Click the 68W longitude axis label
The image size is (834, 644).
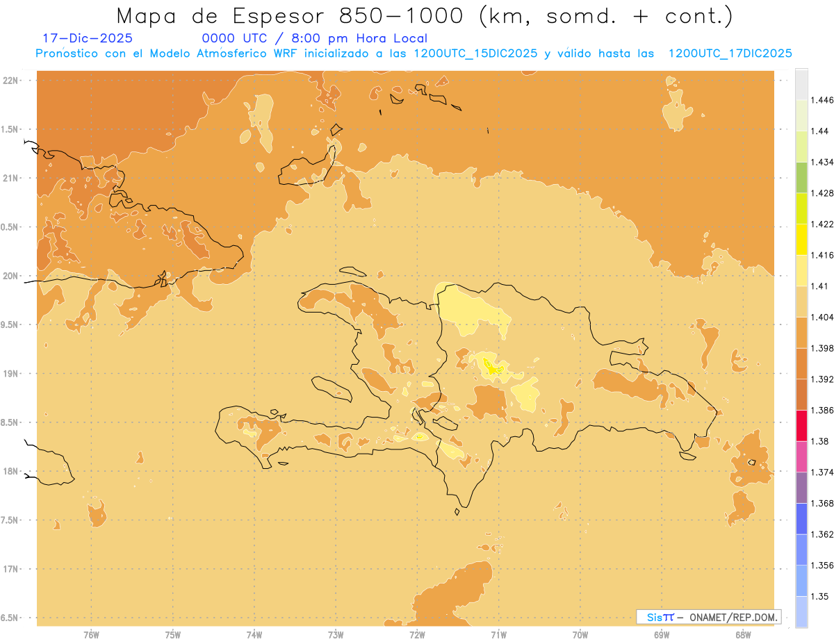743,635
